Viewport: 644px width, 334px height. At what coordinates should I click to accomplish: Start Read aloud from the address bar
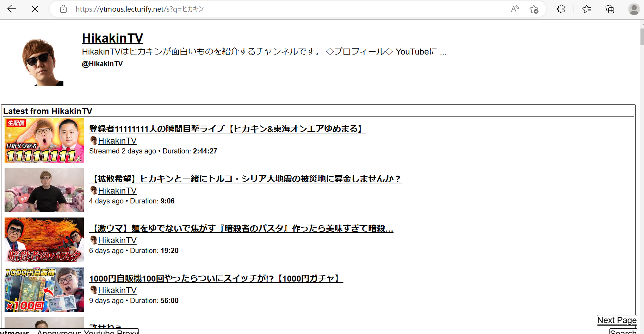pyautogui.click(x=515, y=9)
